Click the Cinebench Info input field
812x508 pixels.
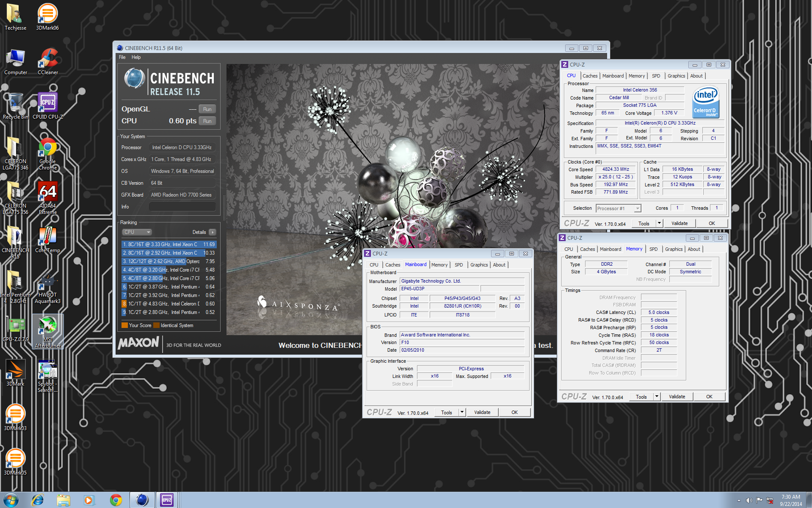pyautogui.click(x=182, y=207)
